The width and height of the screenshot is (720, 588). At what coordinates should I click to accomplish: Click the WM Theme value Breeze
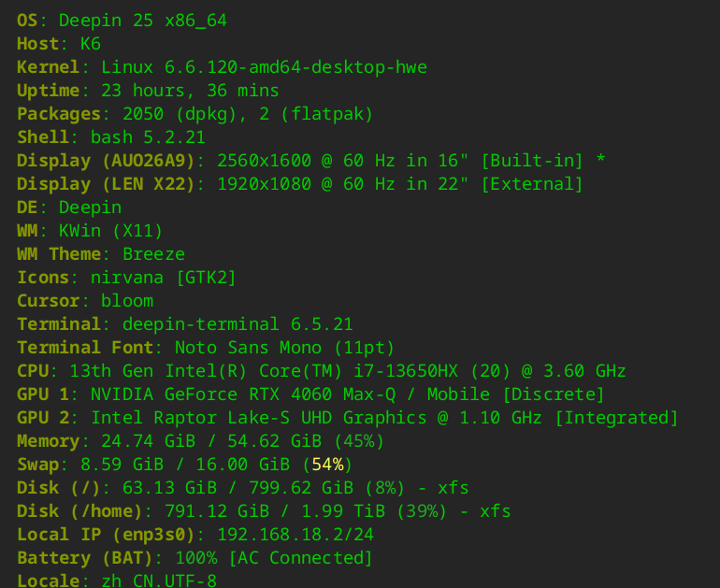click(153, 254)
